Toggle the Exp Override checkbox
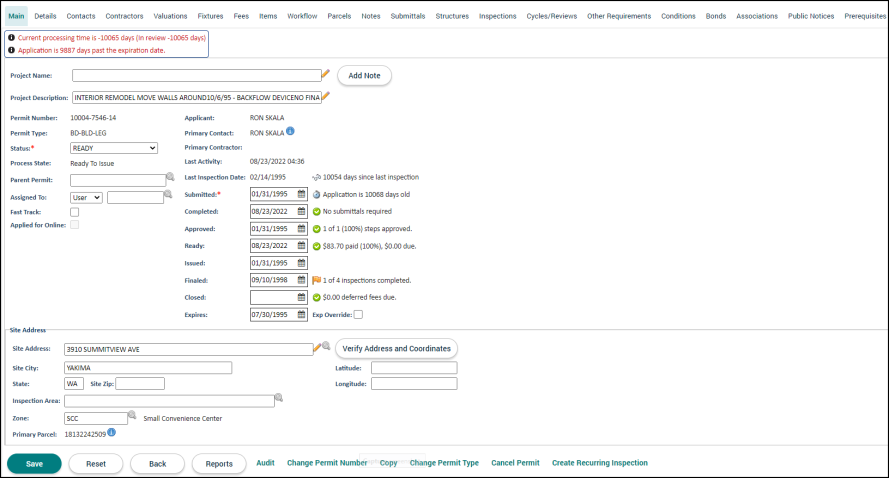 coord(358,315)
